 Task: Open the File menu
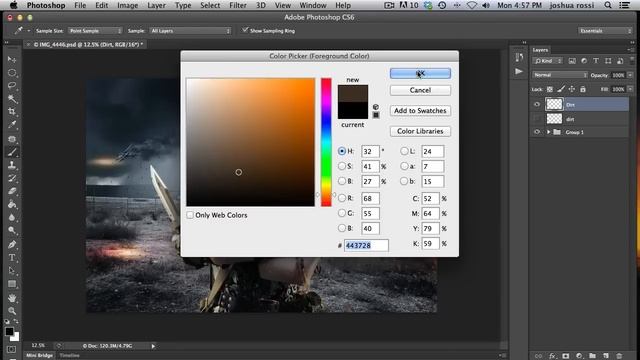pos(80,5)
